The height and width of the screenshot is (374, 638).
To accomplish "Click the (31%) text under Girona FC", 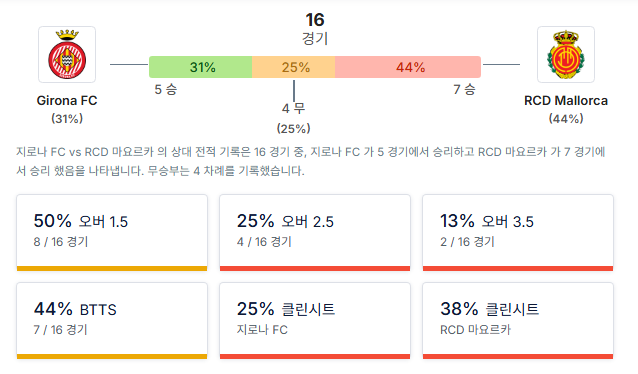I will point(67,119).
